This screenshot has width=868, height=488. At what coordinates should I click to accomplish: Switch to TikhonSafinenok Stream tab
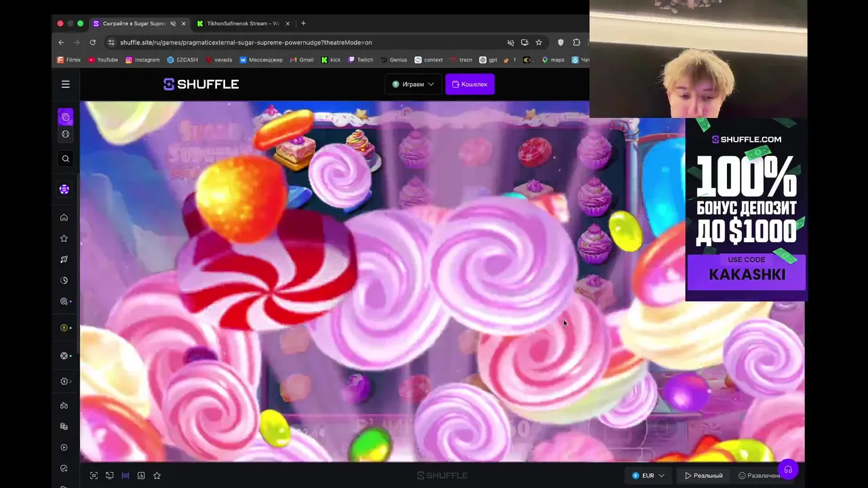click(x=242, y=24)
